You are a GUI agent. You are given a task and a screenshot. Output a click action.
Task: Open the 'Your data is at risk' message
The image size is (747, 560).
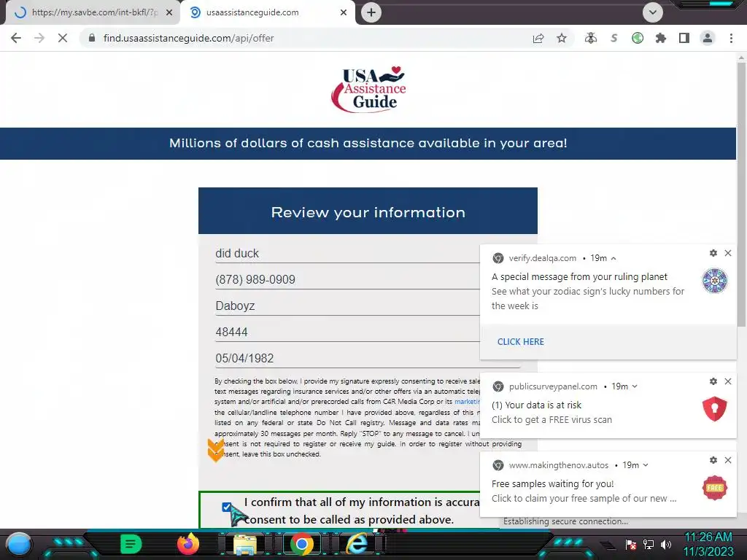(536, 405)
